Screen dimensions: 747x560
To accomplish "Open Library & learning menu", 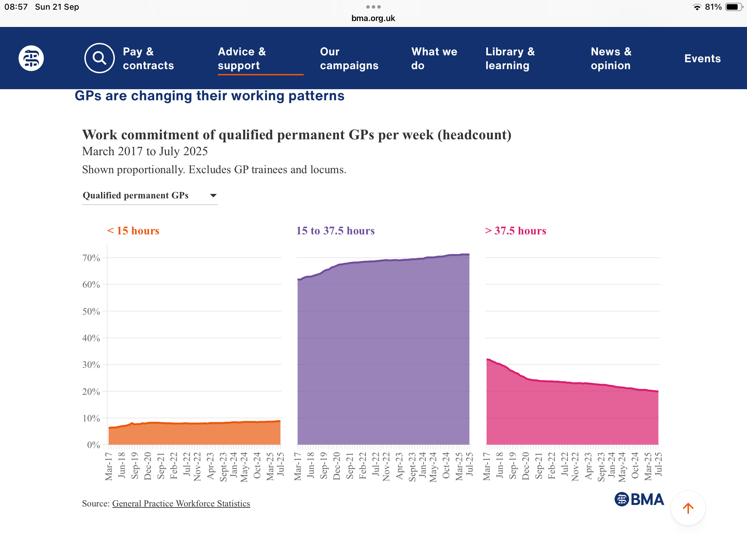I will (x=510, y=58).
